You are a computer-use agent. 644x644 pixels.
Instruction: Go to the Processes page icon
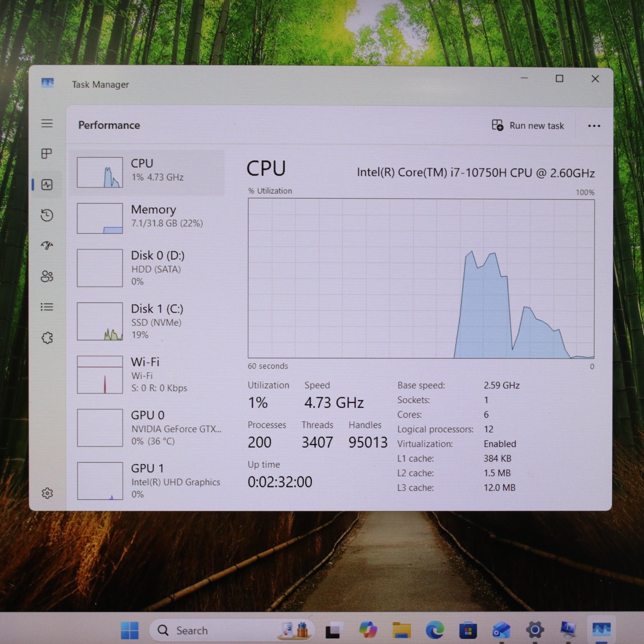(x=47, y=154)
